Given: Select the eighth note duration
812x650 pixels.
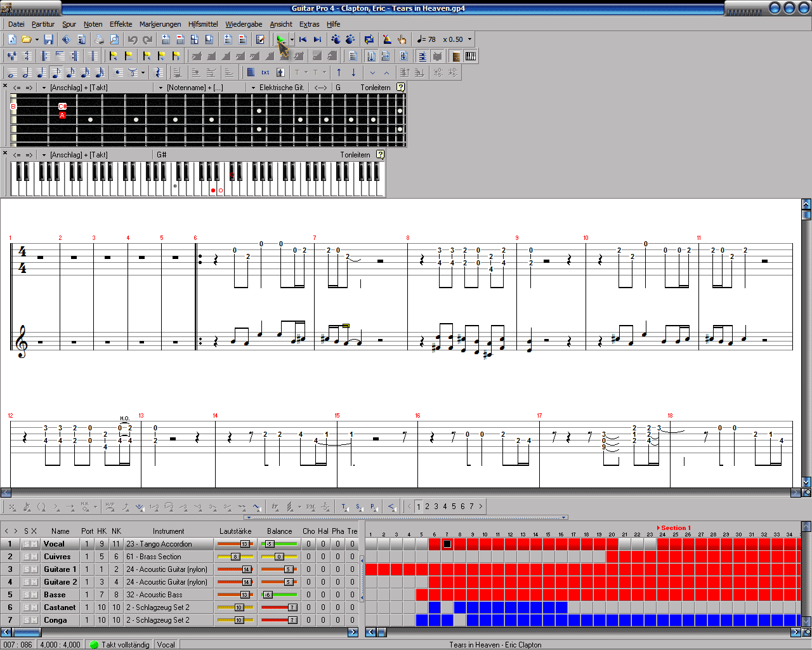Looking at the screenshot, I should [56, 72].
